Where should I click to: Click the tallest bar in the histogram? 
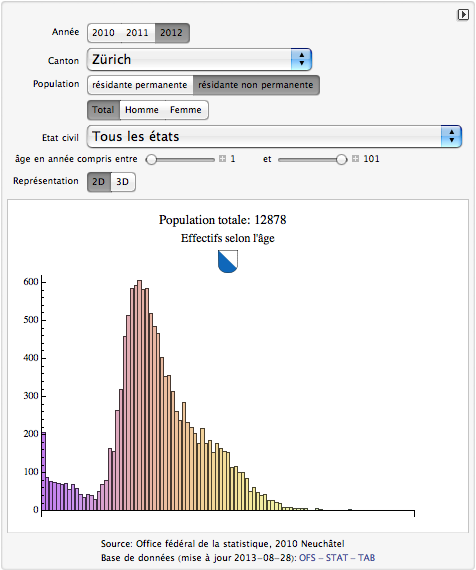[x=139, y=395]
